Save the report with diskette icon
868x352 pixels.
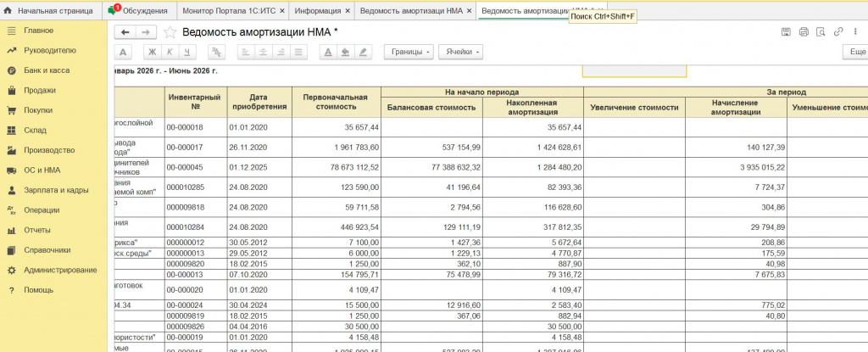pyautogui.click(x=786, y=32)
